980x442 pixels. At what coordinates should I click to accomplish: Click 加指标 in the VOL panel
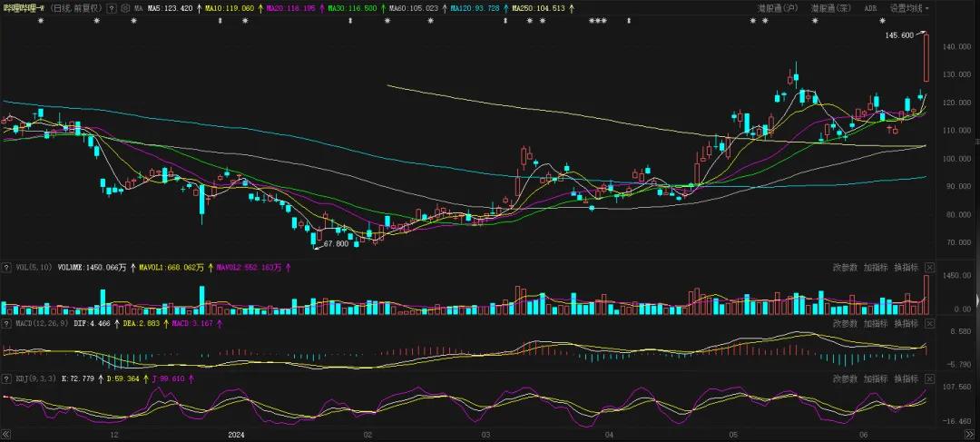[876, 267]
